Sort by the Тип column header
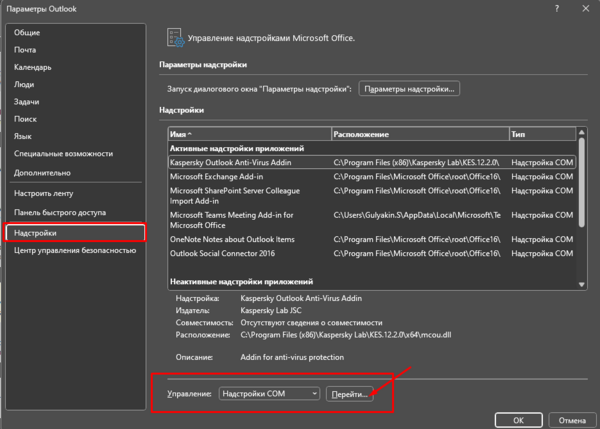Image resolution: width=600 pixels, height=429 pixels. pos(542,134)
